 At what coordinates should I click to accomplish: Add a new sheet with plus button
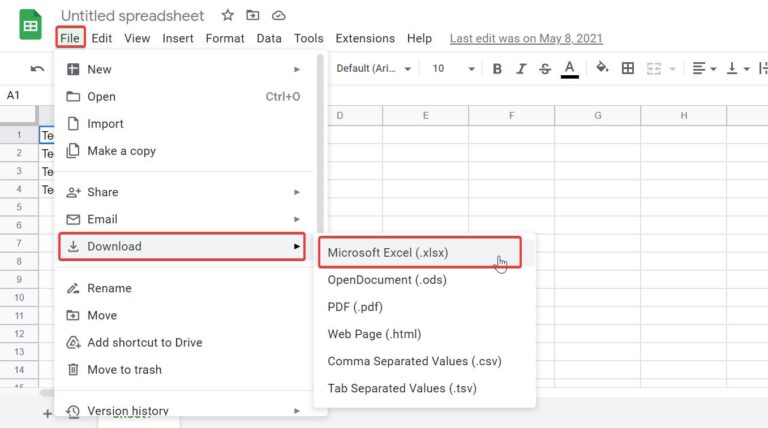[x=47, y=414]
